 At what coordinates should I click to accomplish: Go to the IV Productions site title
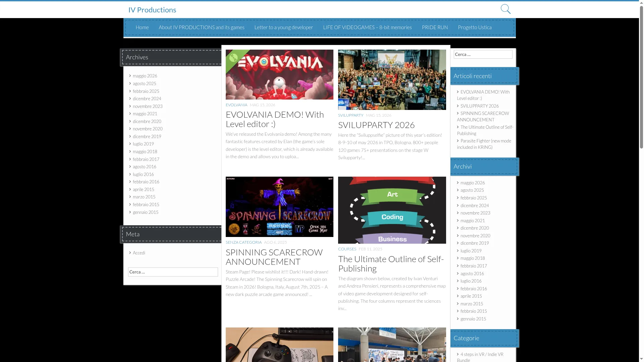pyautogui.click(x=152, y=10)
